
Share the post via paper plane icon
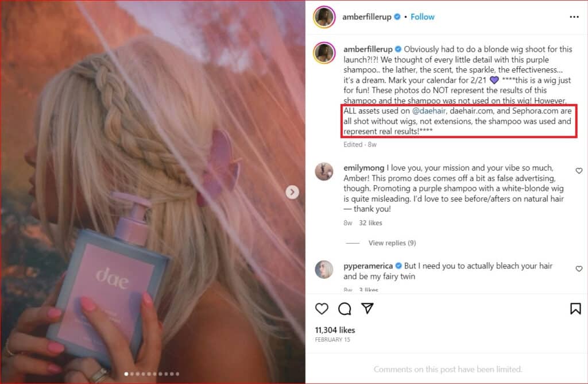367,308
